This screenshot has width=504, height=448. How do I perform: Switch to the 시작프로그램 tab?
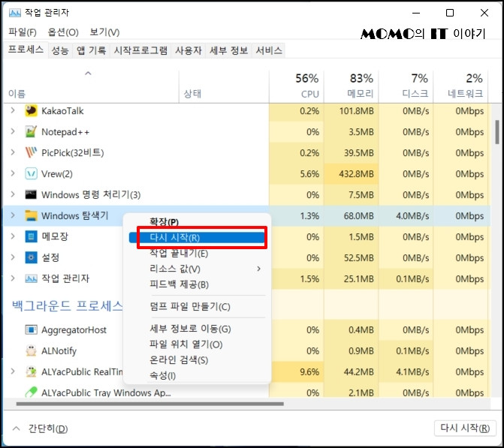[x=140, y=50]
